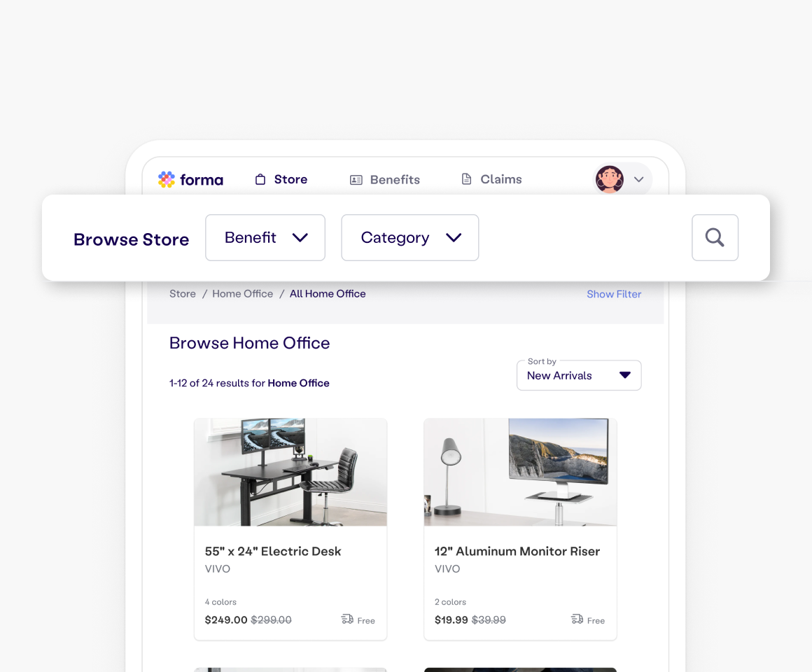Click the document icon beside Claims
812x672 pixels.
click(466, 178)
